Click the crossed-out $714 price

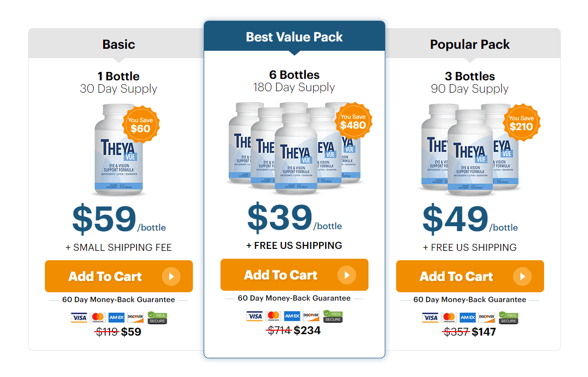pyautogui.click(x=279, y=330)
